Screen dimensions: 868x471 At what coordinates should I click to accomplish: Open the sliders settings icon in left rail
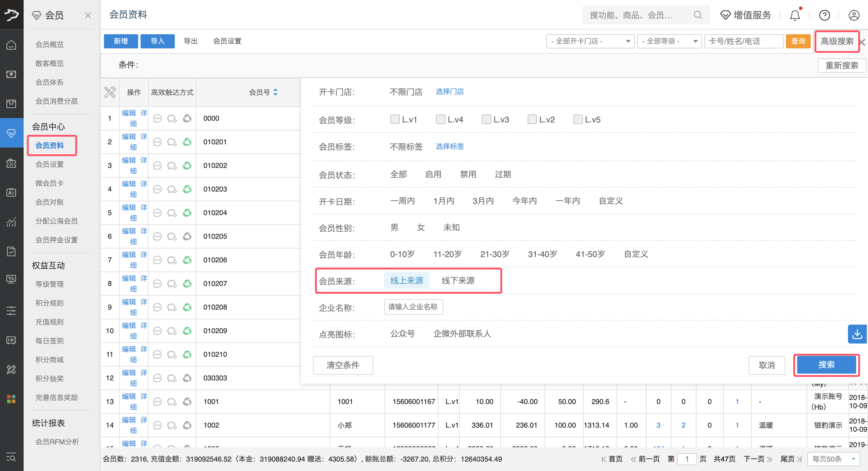11,311
